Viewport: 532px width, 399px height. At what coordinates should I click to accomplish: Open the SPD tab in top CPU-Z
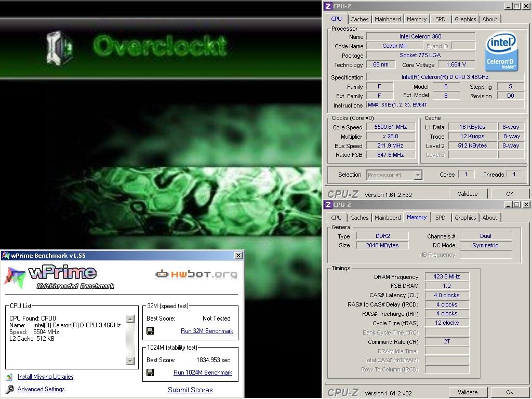tap(441, 19)
